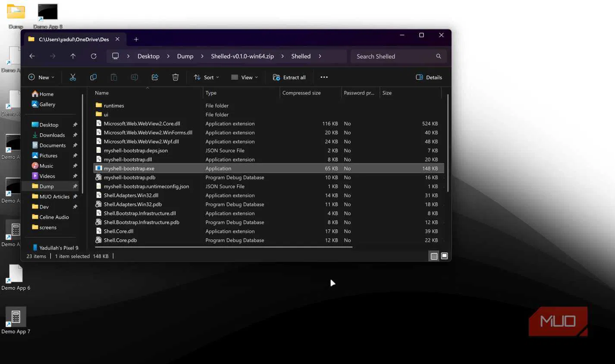The width and height of the screenshot is (615, 364).
Task: Select the Dump folder on the desktop
Action: pos(16,16)
